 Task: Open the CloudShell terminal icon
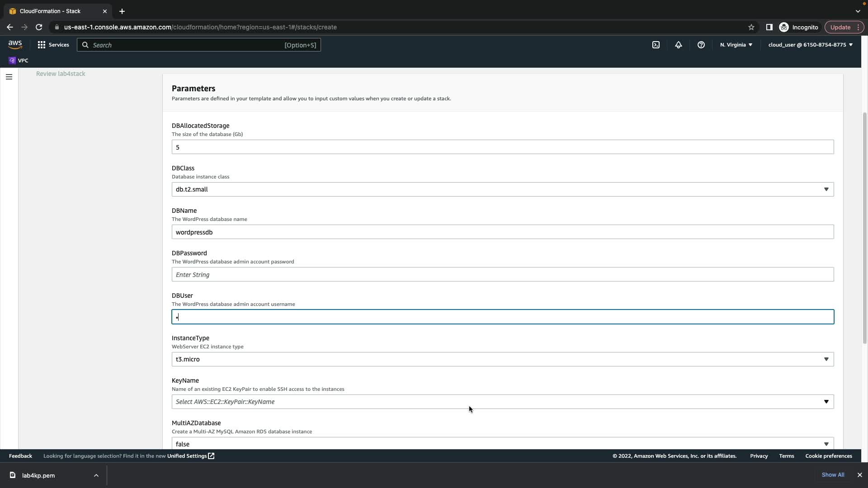pos(656,45)
